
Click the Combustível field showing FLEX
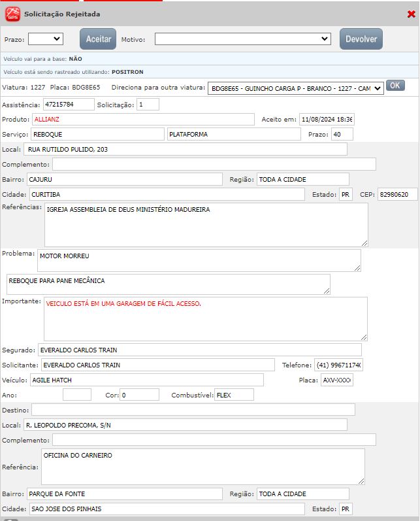234,395
